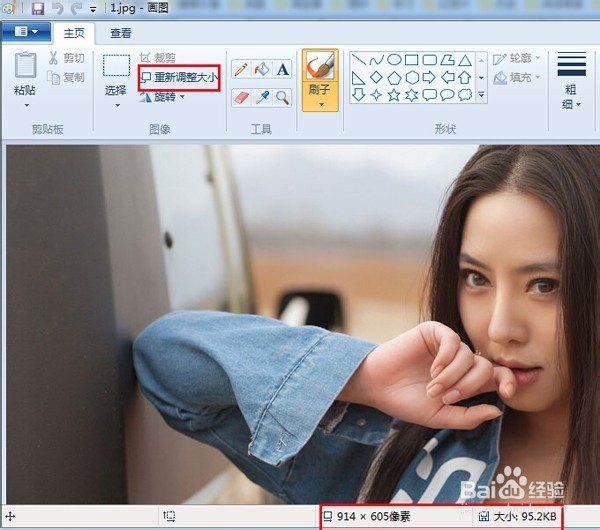
Task: Undo the last action
Action: click(57, 8)
